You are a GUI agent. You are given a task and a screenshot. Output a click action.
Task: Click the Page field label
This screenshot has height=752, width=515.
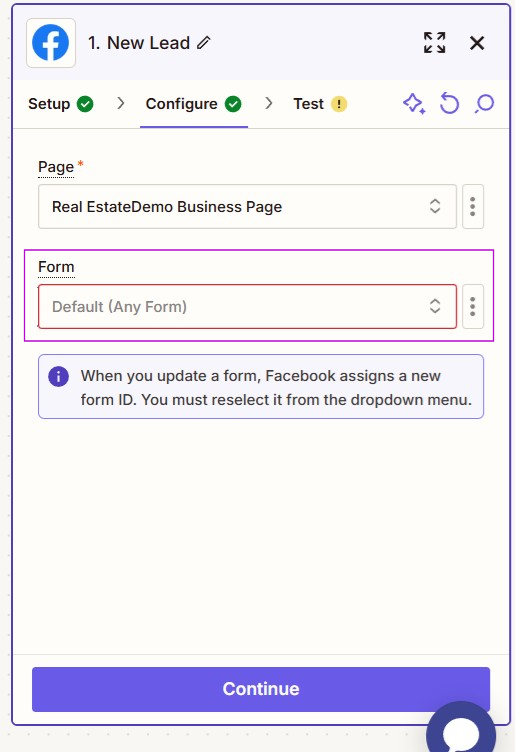coord(56,167)
